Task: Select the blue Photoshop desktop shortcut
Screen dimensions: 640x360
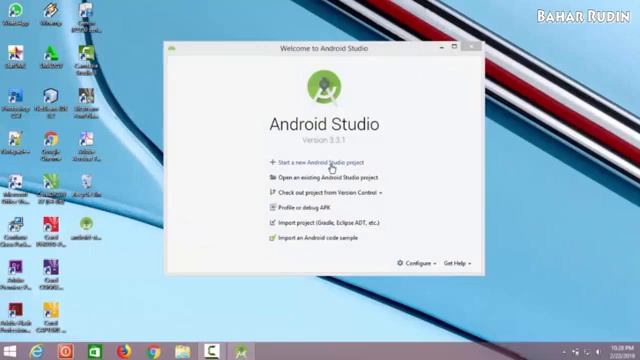Action: coord(16,103)
